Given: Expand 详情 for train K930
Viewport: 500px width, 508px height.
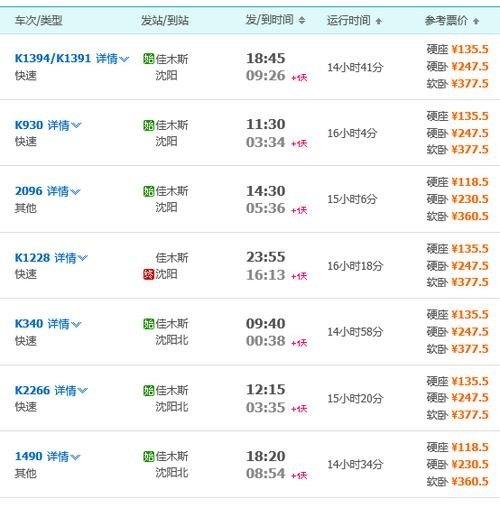Looking at the screenshot, I should tap(64, 125).
